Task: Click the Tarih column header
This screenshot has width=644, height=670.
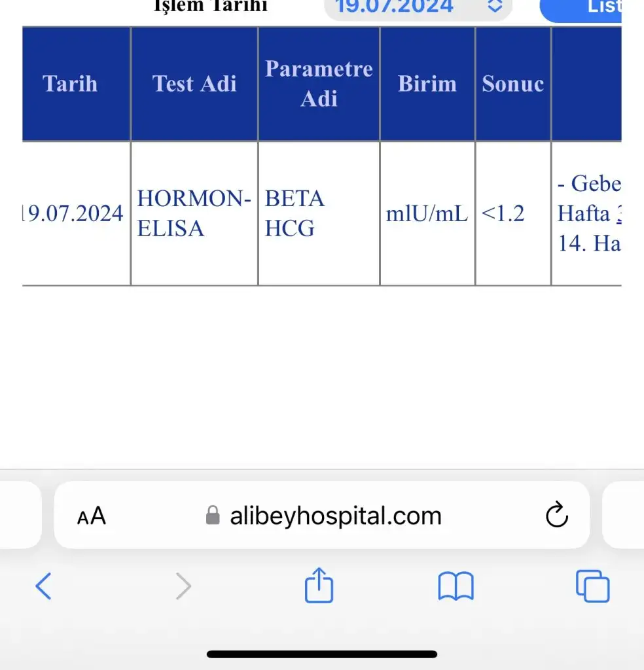Action: (x=70, y=84)
